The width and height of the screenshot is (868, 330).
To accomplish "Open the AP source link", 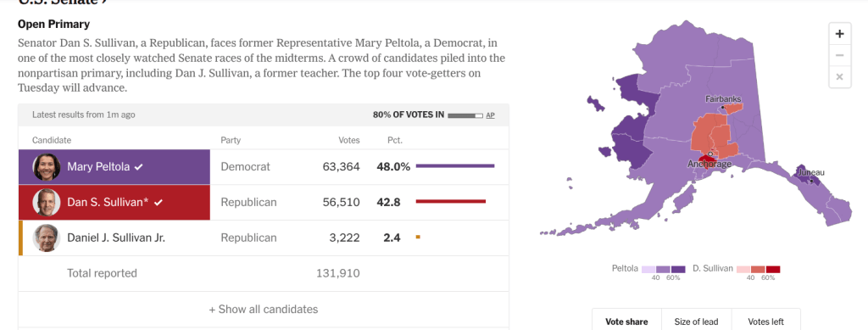I will click(490, 115).
